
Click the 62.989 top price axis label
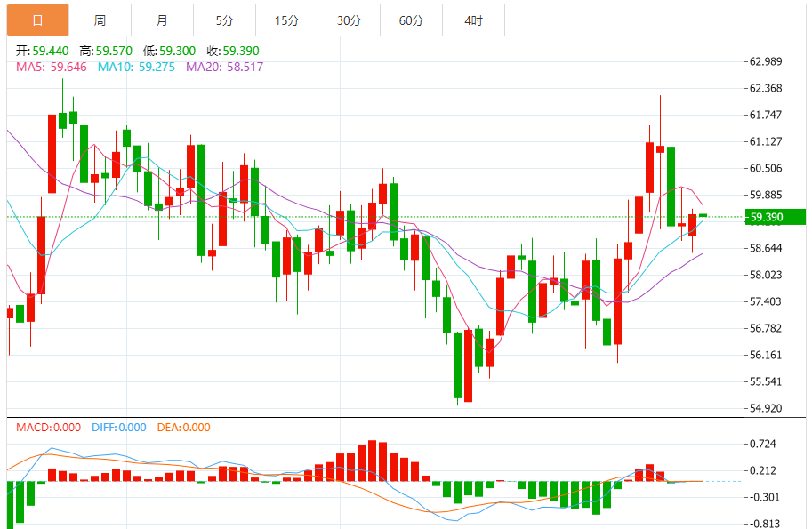coord(766,61)
